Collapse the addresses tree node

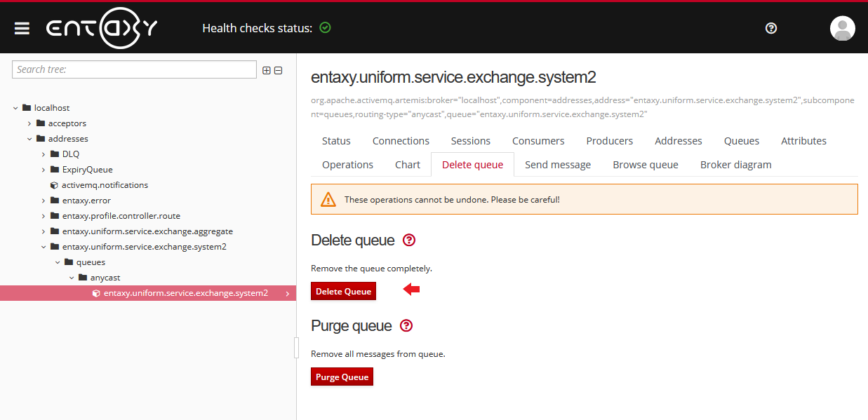click(x=29, y=139)
